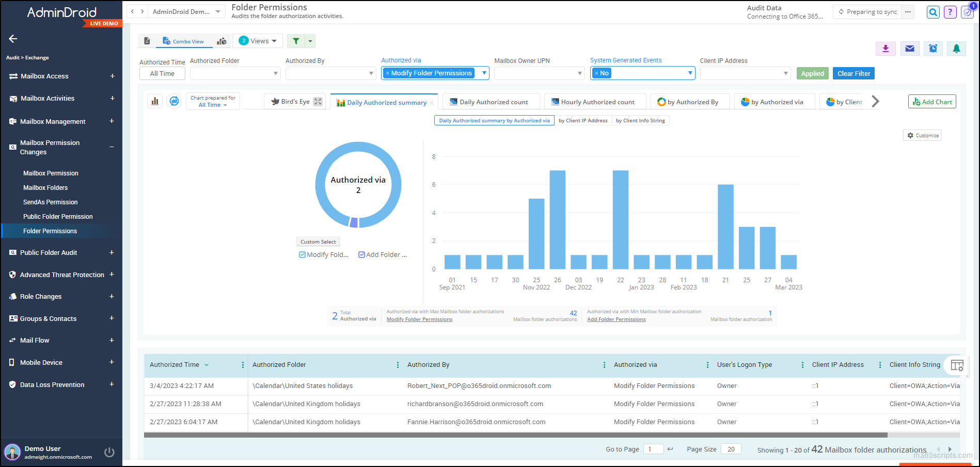Click the download export icon
The height and width of the screenshot is (467, 980).
(886, 49)
